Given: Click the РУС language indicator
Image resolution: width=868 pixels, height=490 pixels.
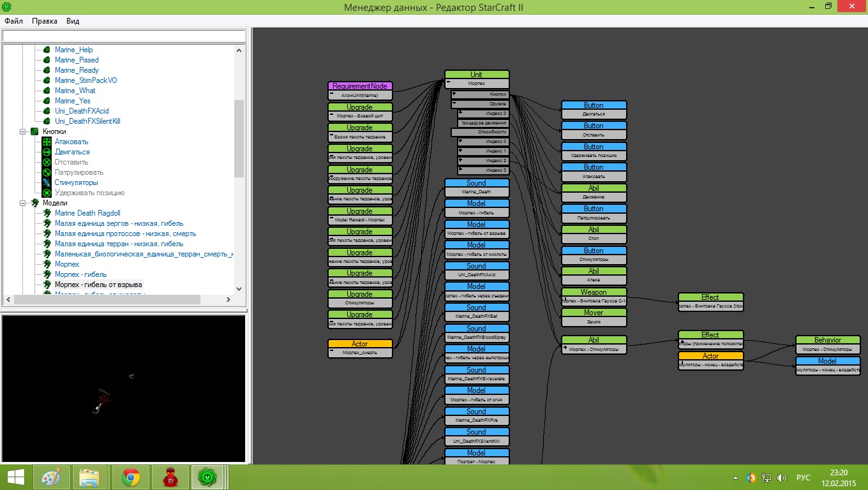Looking at the screenshot, I should point(804,478).
